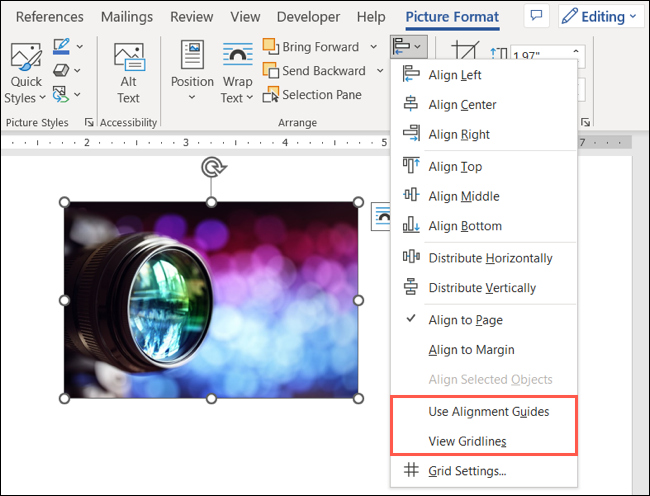650x496 pixels.
Task: Switch to the Review tab
Action: [192, 17]
